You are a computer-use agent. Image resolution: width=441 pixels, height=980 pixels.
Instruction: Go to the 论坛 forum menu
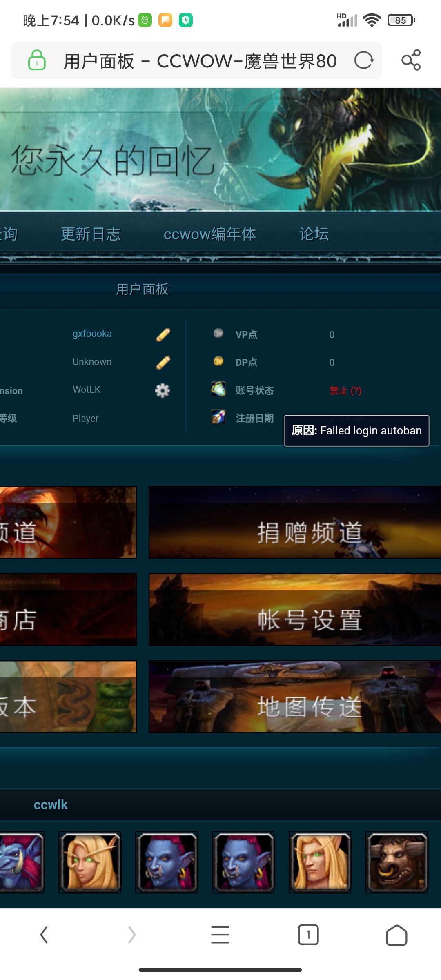coord(314,234)
